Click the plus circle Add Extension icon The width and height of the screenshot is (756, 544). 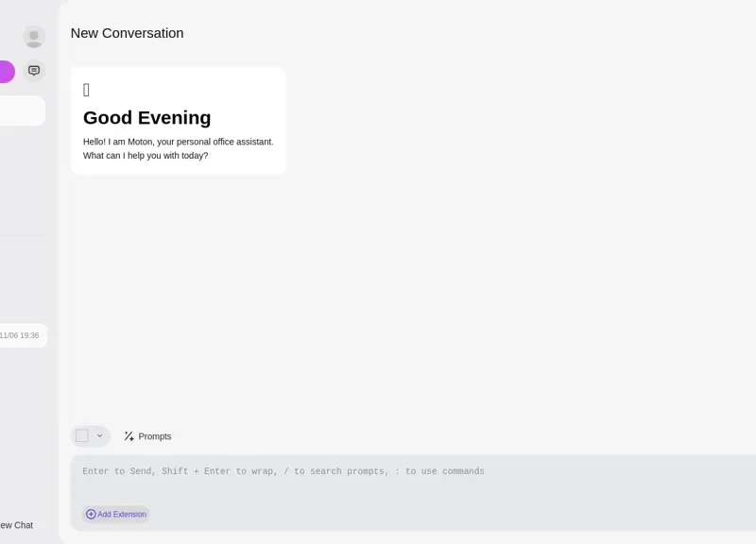pyautogui.click(x=91, y=515)
